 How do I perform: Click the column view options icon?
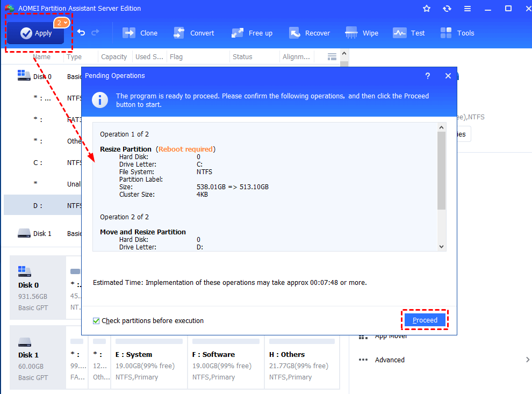332,56
